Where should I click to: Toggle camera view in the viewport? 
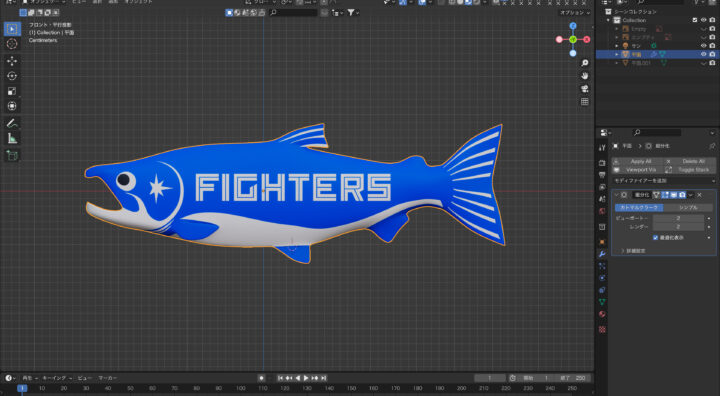pos(585,89)
